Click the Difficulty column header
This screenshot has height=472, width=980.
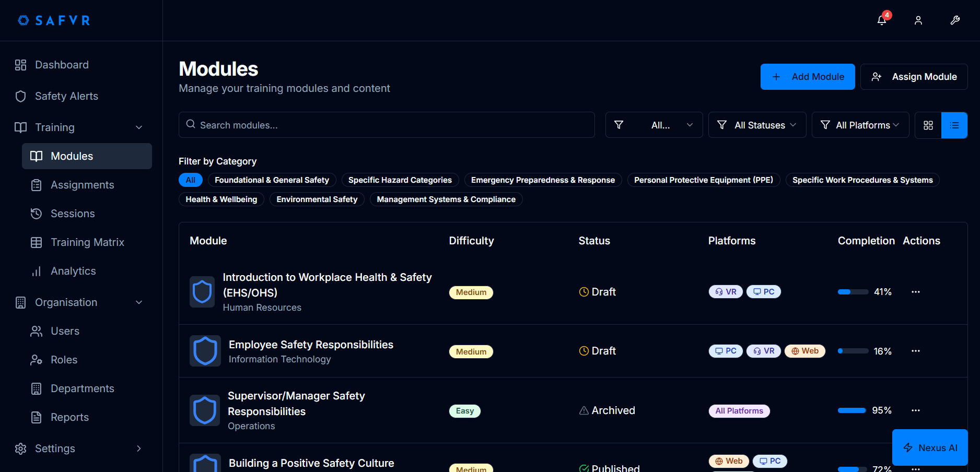tap(471, 241)
